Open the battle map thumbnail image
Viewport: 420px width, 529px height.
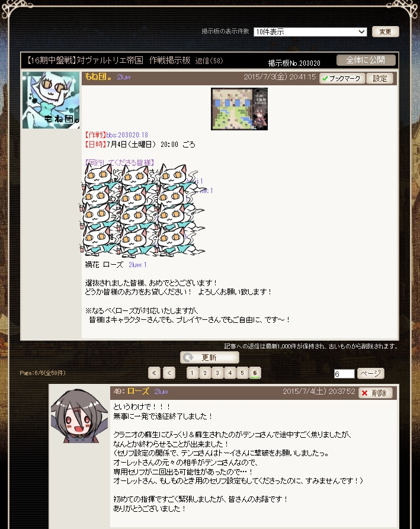click(239, 109)
